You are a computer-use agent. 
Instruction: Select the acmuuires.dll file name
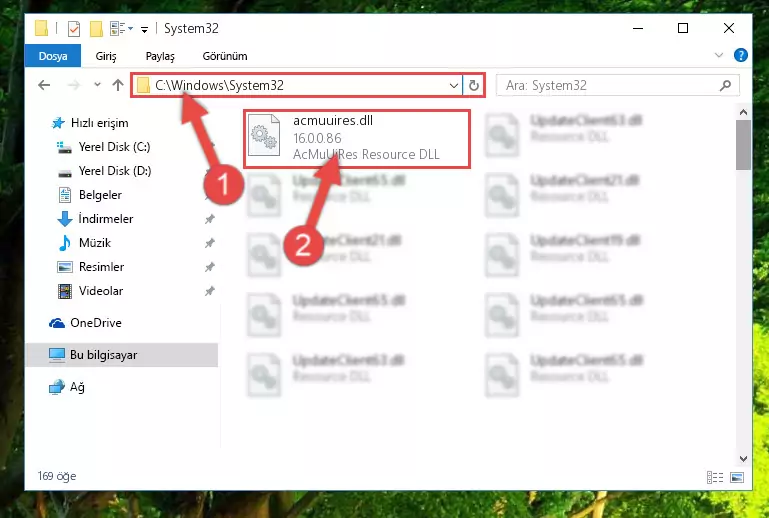[333, 121]
